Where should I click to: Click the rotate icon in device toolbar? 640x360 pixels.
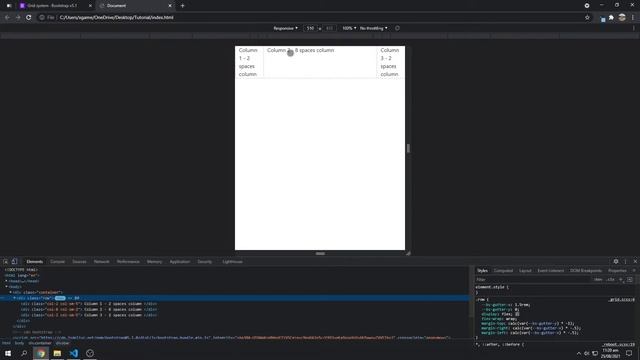pyautogui.click(x=397, y=28)
